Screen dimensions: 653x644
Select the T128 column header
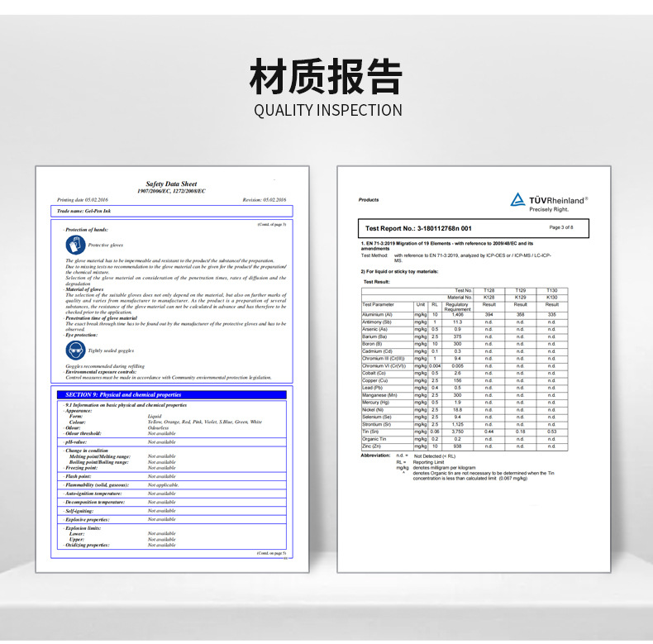tap(489, 290)
